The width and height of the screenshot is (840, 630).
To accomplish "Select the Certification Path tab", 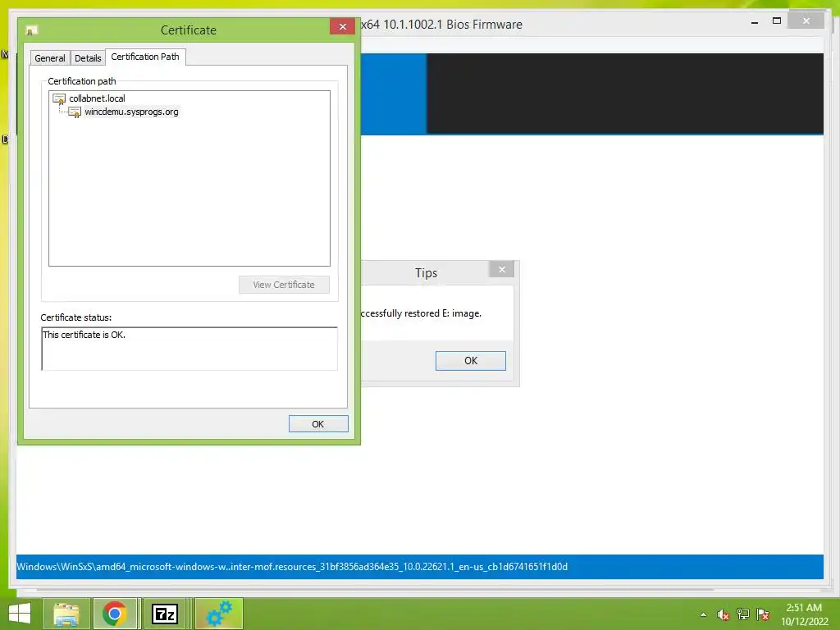I will 145,57.
